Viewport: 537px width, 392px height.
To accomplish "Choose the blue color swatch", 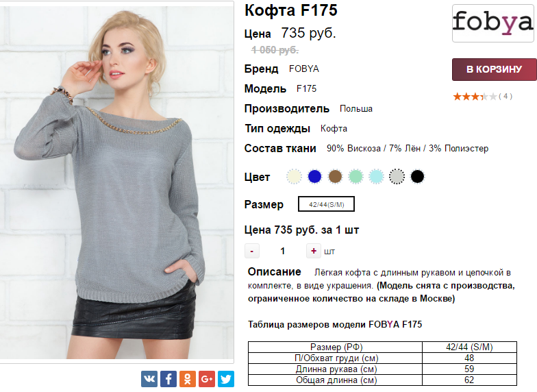I will point(315,177).
